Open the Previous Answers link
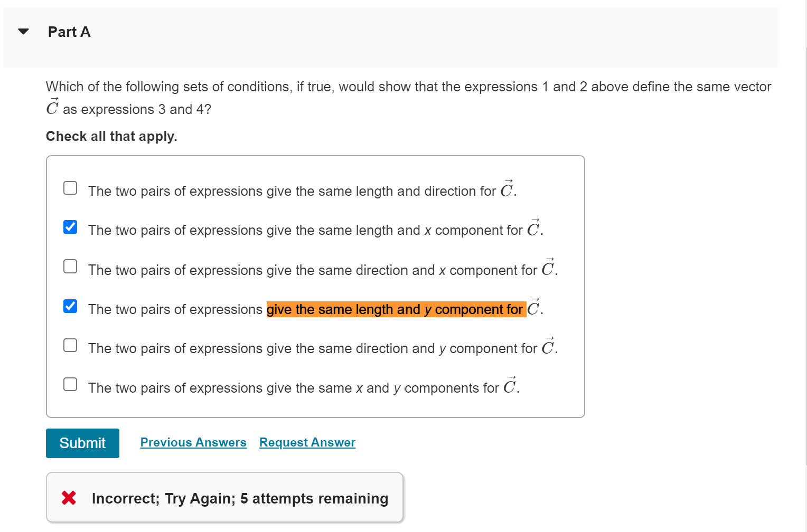 [193, 442]
